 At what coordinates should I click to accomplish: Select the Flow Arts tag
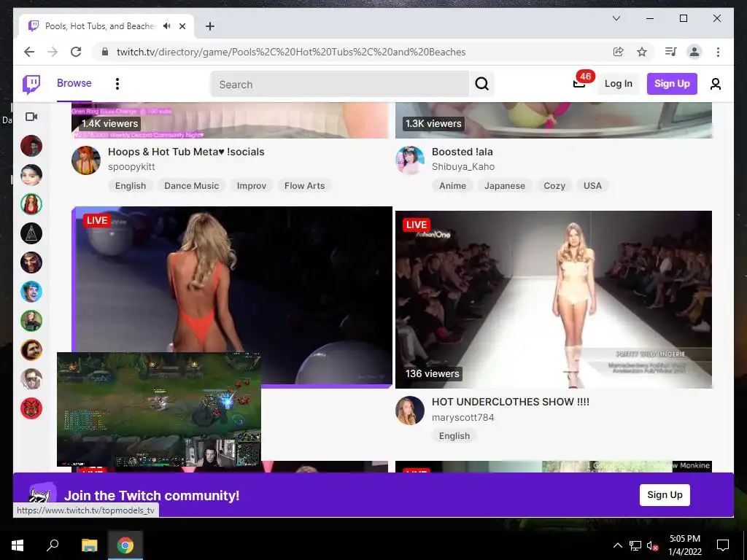tap(304, 186)
